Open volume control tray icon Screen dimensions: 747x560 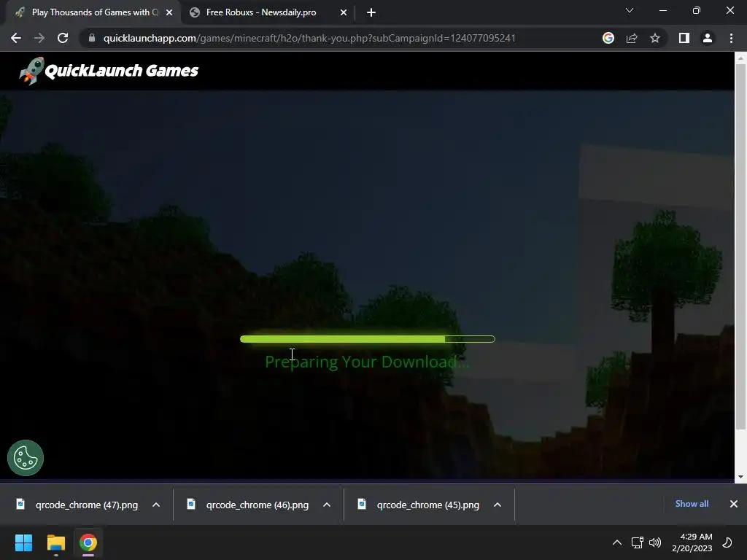point(655,542)
